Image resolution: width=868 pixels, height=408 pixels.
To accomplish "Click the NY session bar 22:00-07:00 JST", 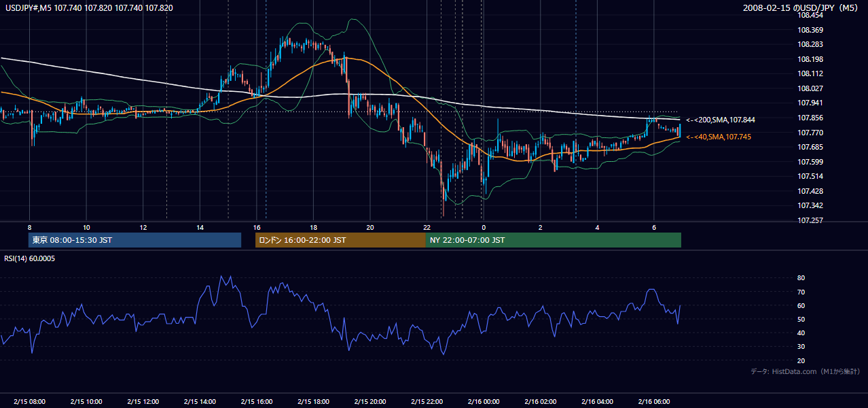I will (554, 240).
